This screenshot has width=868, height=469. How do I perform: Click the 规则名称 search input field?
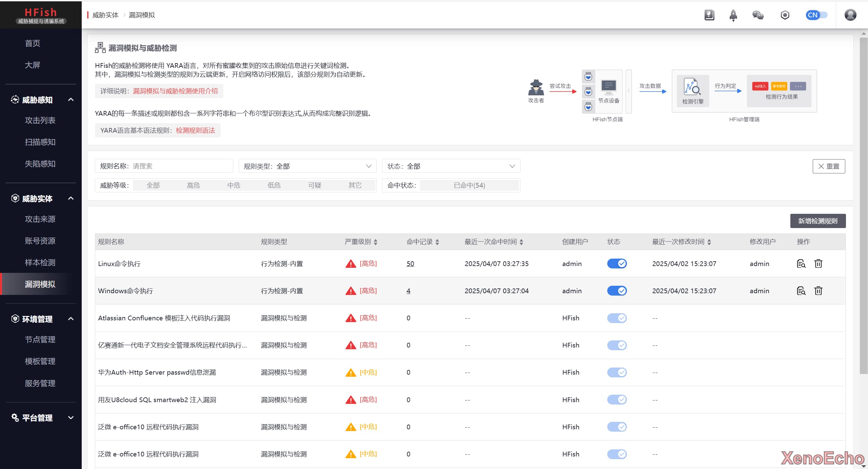click(x=180, y=166)
